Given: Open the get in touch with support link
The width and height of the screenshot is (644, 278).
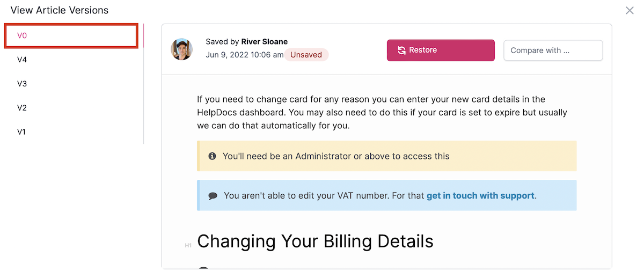Looking at the screenshot, I should (480, 195).
